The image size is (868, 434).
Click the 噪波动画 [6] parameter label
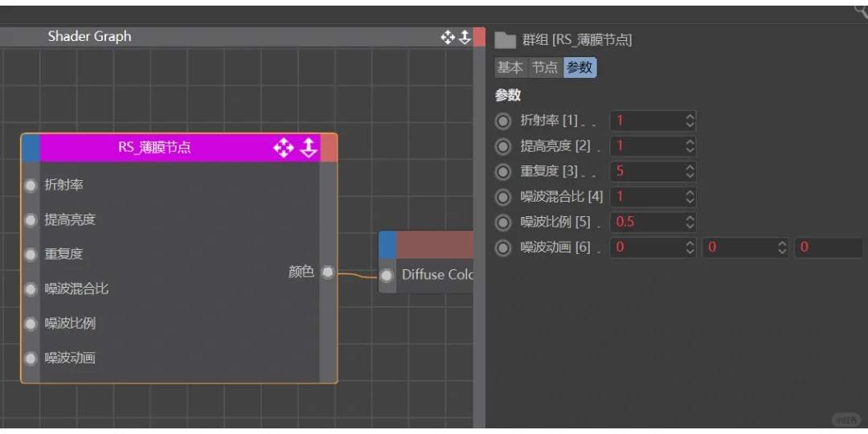pos(556,248)
